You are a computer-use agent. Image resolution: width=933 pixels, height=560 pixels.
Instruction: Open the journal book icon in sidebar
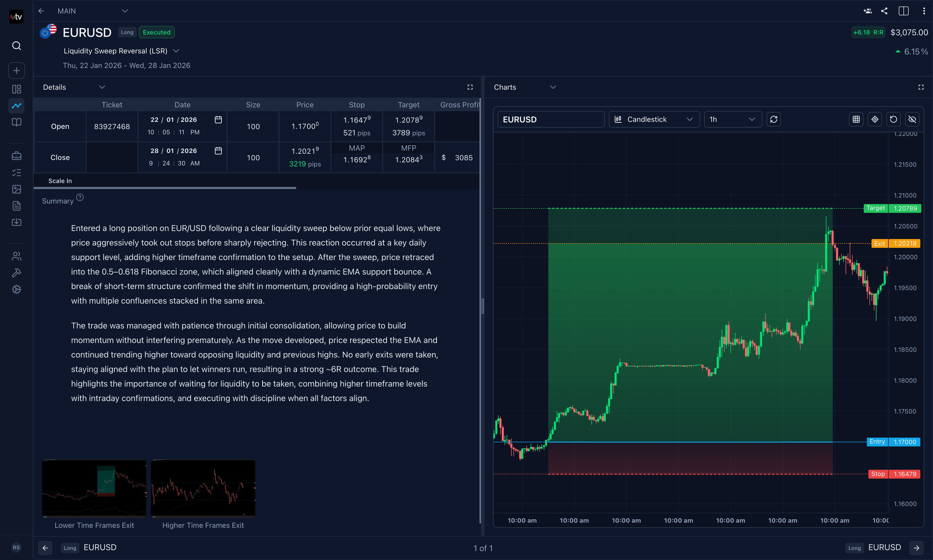(x=16, y=122)
